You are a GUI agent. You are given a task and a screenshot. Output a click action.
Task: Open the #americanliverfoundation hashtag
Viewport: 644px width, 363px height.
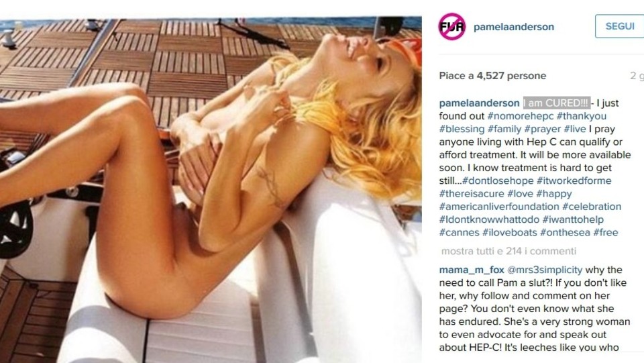499,207
